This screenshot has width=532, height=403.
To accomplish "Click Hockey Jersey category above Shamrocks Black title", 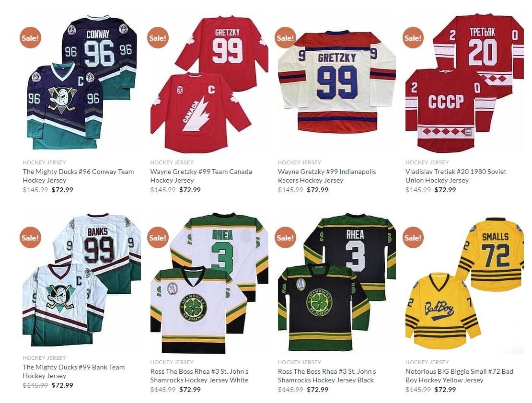I will click(300, 362).
